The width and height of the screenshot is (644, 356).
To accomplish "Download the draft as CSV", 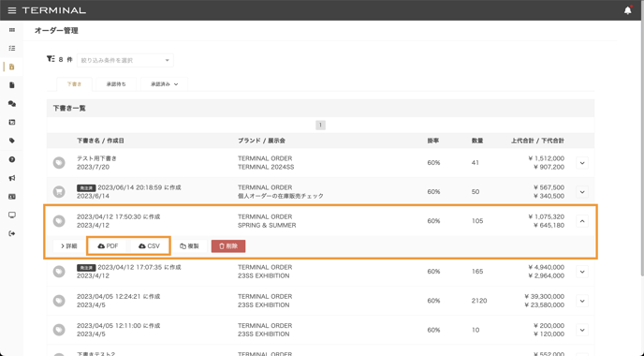I will (x=149, y=245).
